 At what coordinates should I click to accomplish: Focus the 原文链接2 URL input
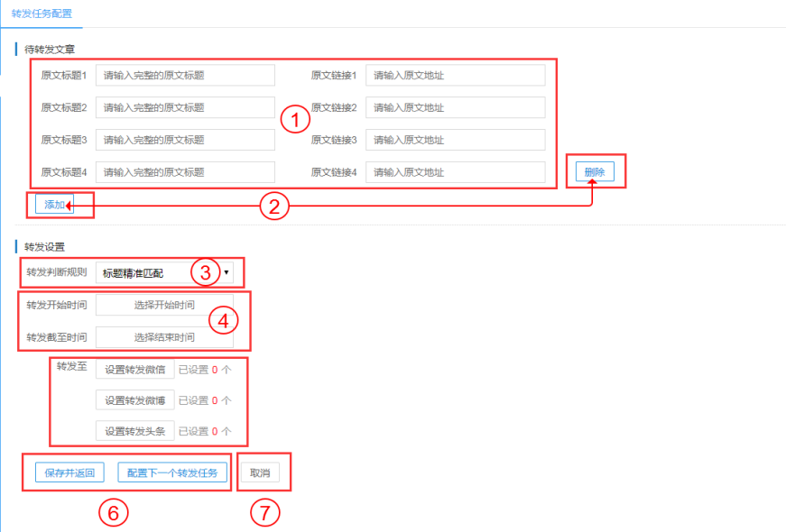click(455, 108)
